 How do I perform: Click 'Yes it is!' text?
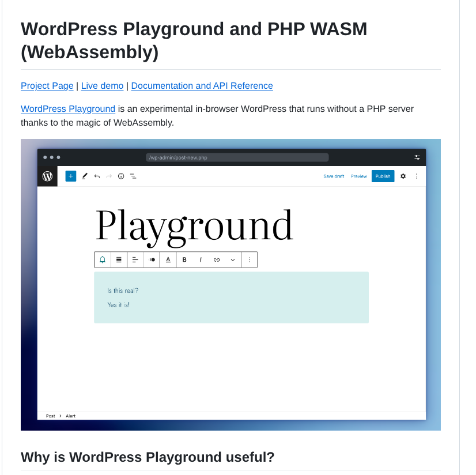(x=118, y=304)
